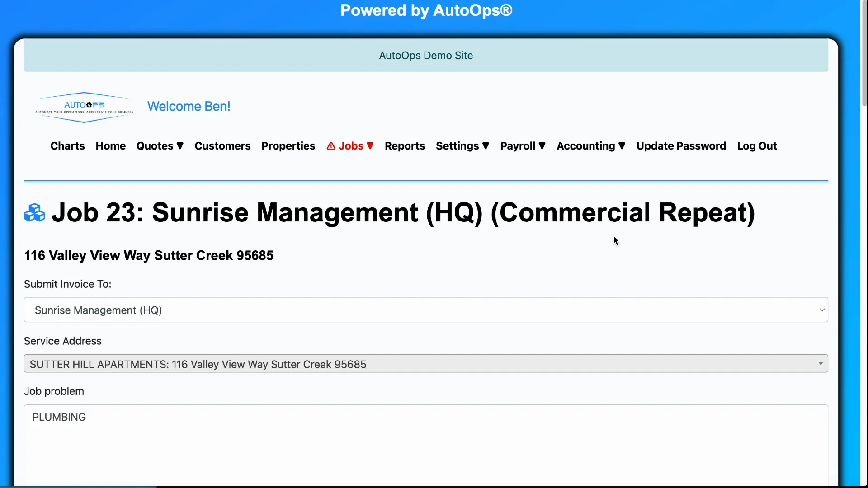Click the AutoOps Demo Site banner
The image size is (868, 488).
coord(425,55)
